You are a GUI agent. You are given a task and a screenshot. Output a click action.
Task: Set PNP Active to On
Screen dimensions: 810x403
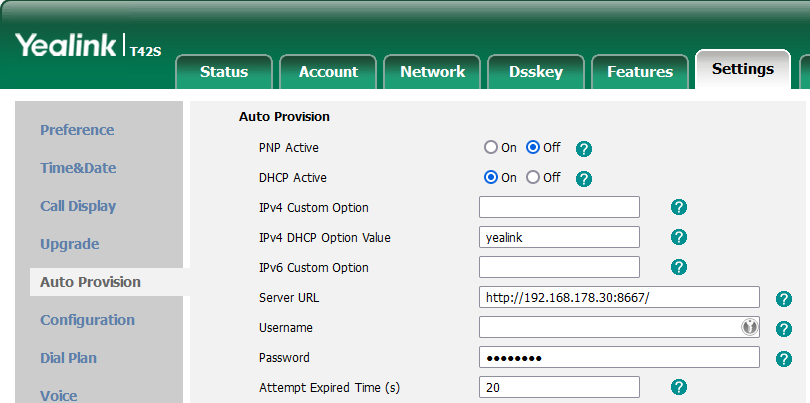(x=491, y=147)
